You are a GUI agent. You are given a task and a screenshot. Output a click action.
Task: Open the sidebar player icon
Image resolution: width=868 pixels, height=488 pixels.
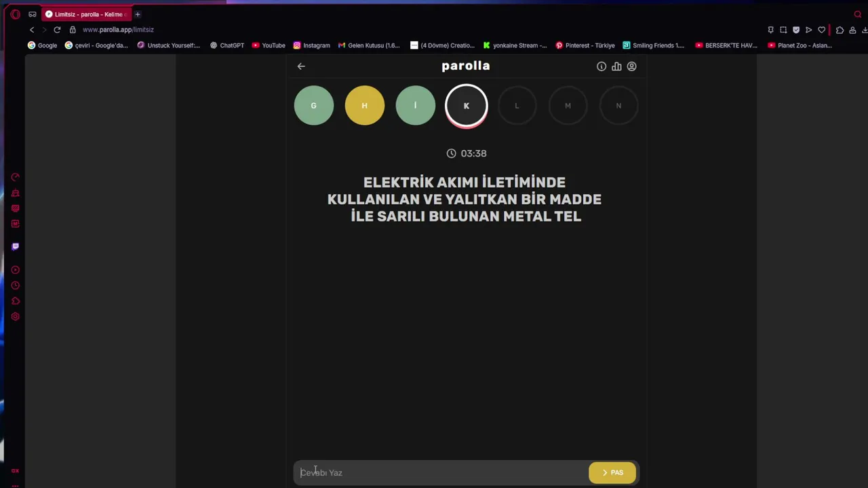point(15,270)
